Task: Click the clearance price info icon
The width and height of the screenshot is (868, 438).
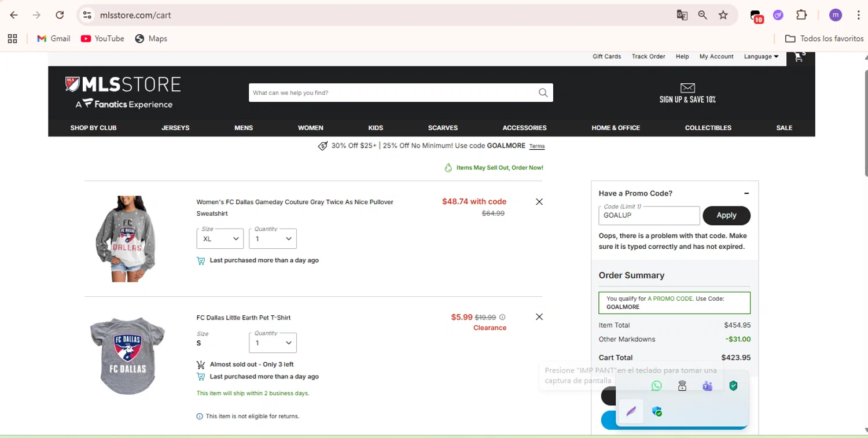Action: (502, 317)
